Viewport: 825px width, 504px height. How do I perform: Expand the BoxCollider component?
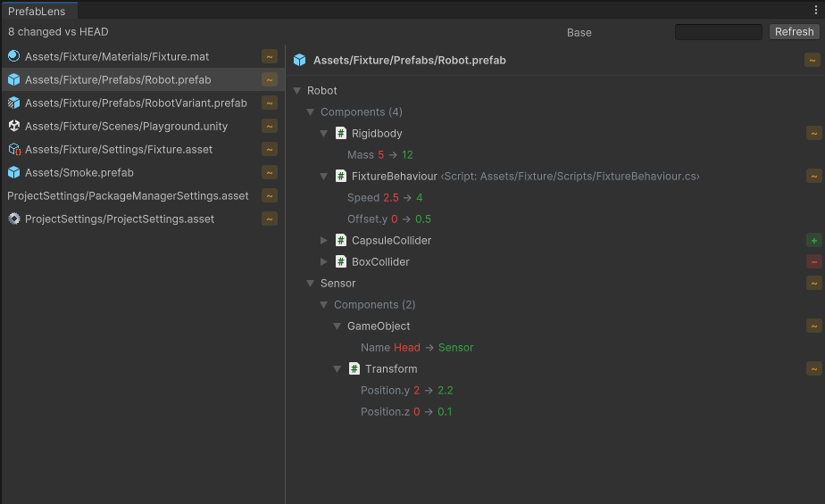tap(324, 261)
